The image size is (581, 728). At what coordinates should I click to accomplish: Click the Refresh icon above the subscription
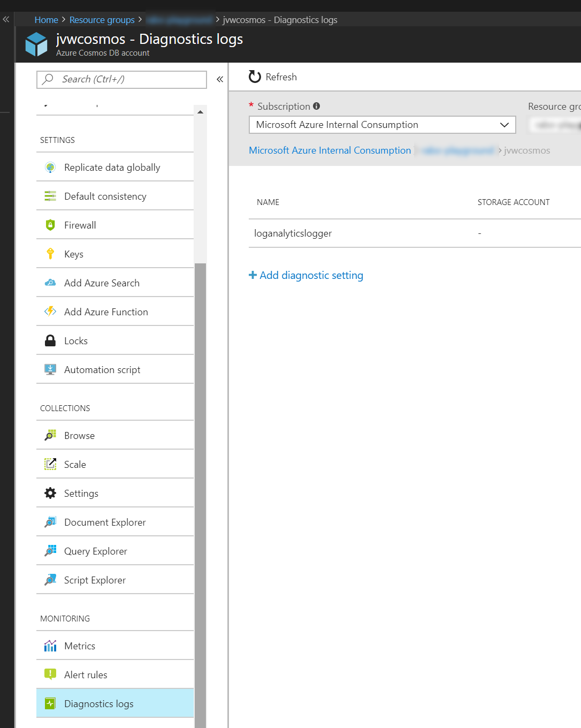[254, 77]
